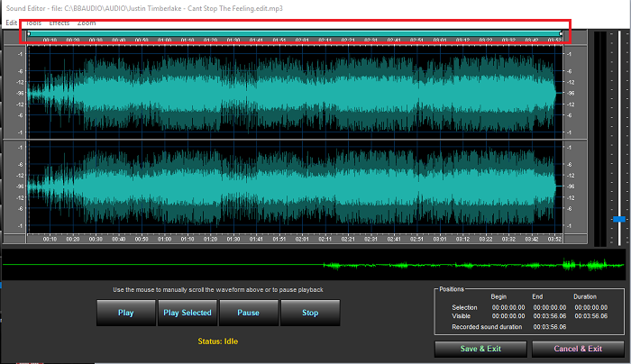Click the 00:10 mark on the bottom time ruler
This screenshot has width=631, height=364.
50,239
